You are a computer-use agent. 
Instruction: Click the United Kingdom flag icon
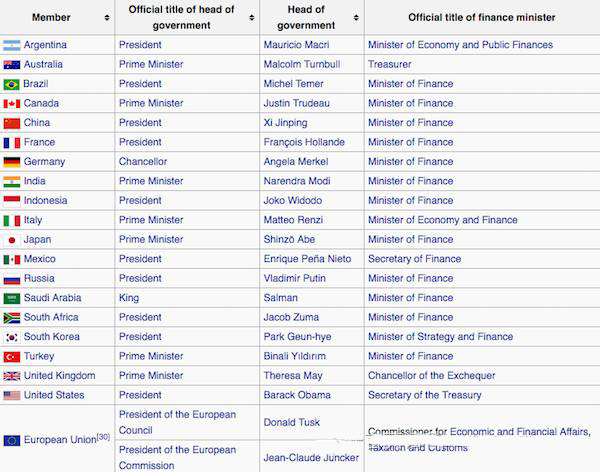[x=12, y=376]
